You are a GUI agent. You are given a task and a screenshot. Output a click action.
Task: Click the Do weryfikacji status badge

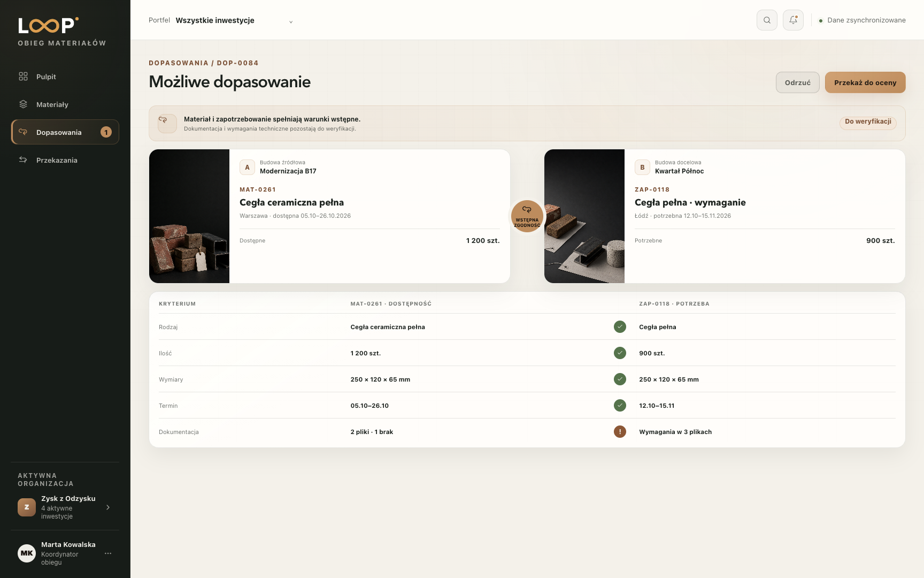tap(868, 122)
